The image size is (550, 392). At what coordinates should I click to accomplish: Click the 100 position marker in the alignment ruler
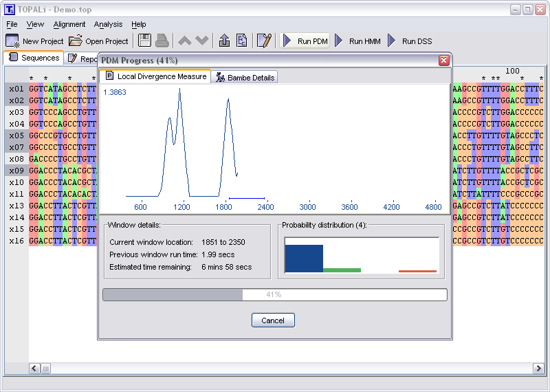coord(512,71)
